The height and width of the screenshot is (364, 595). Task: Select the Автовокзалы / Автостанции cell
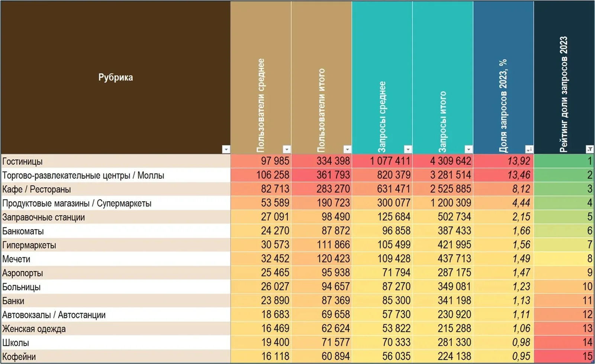point(116,315)
